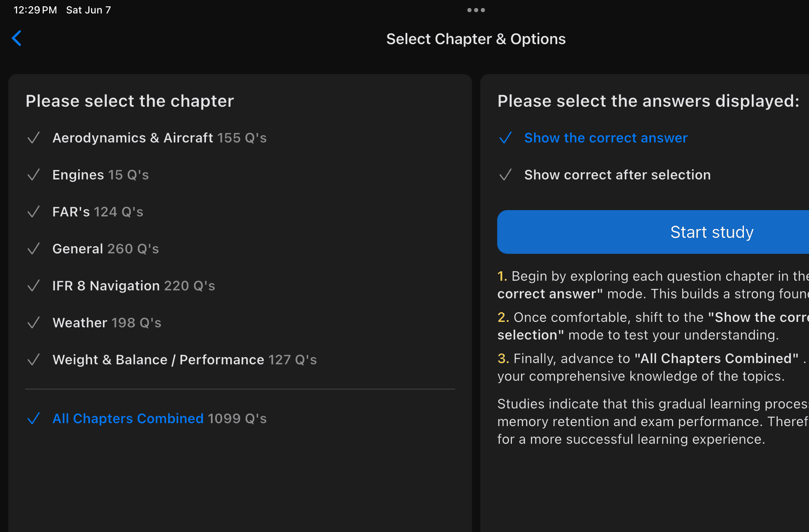The width and height of the screenshot is (809, 532).
Task: Click the clock in the status bar
Action: [x=35, y=10]
